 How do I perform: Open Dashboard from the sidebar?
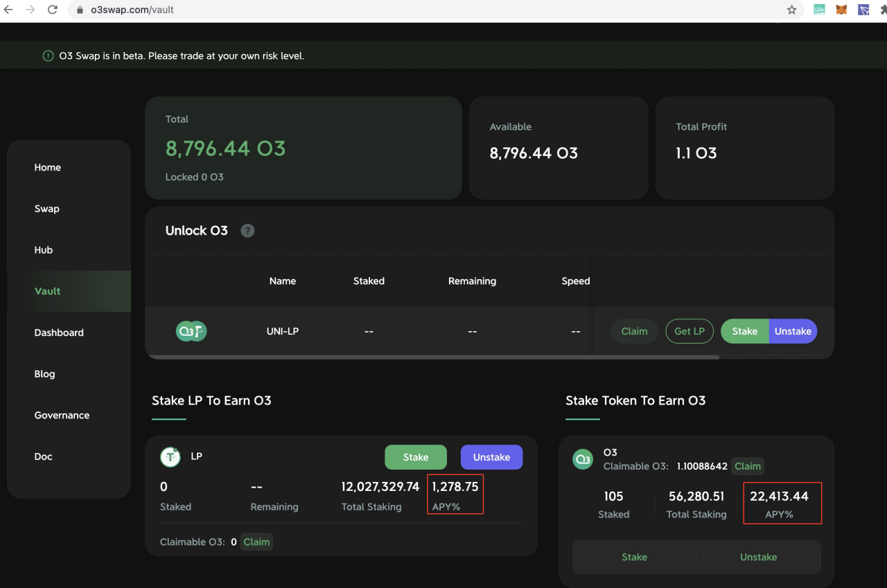59,332
